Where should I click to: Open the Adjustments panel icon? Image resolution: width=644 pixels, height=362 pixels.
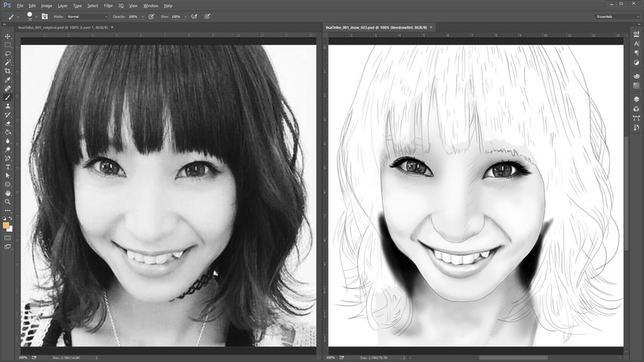pos(636,63)
